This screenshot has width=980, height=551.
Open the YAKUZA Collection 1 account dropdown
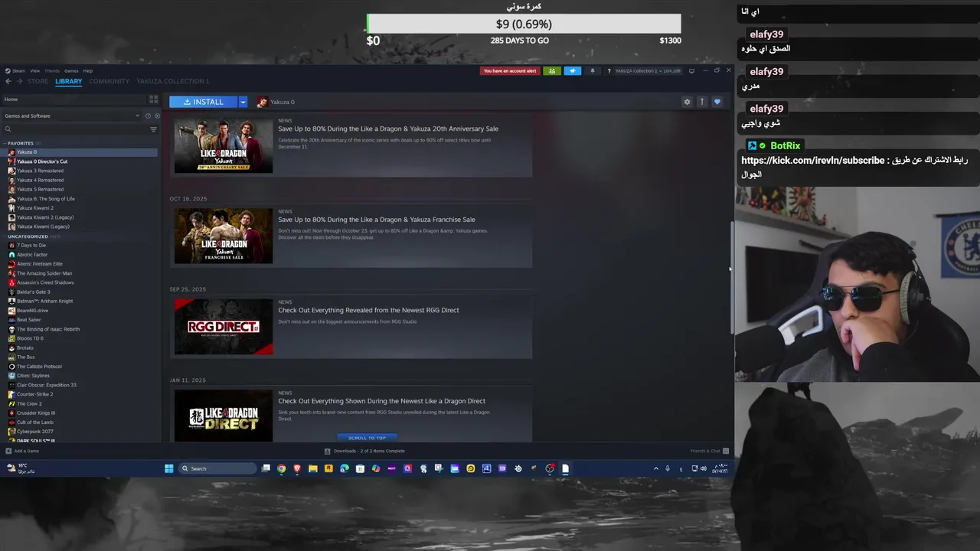(648, 71)
